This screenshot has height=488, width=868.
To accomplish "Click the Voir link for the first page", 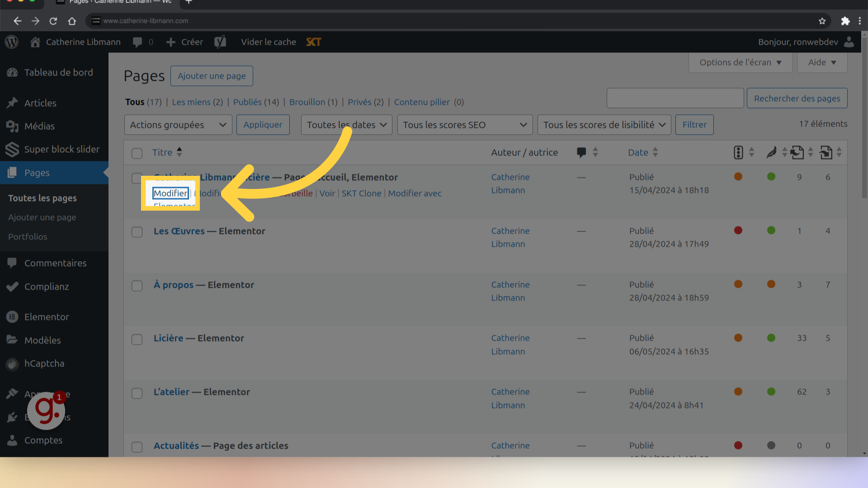I will click(x=327, y=193).
